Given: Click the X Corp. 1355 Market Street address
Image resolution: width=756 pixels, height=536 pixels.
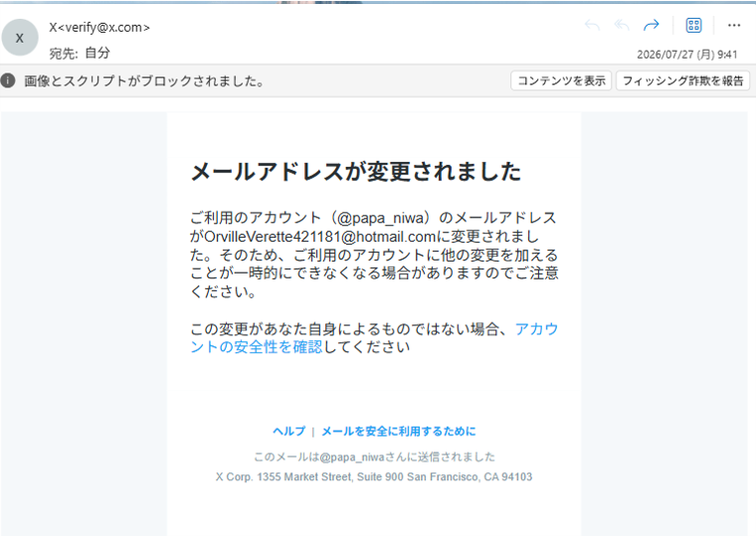Looking at the screenshot, I should [374, 476].
